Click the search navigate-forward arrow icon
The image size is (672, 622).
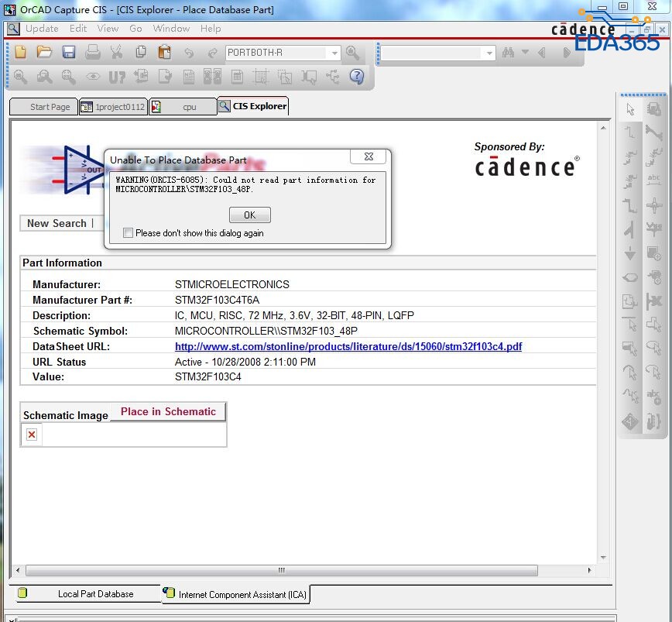coord(566,53)
